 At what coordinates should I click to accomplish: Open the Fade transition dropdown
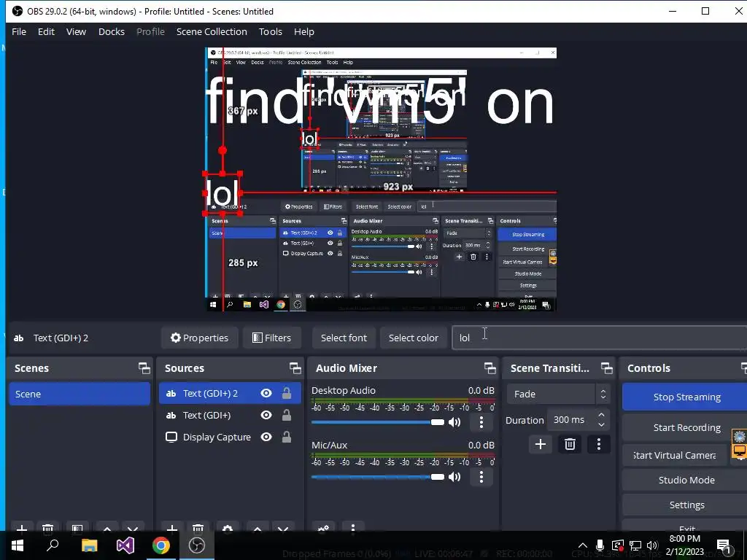click(558, 394)
